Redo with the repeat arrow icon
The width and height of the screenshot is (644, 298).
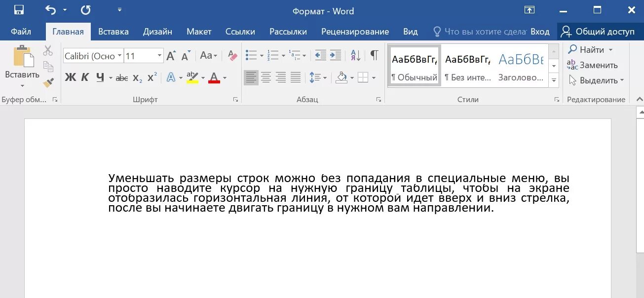point(85,10)
